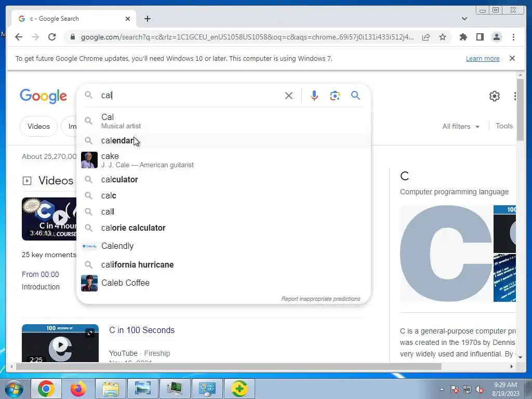Viewport: 532px width, 399px height.
Task: Open Windows Explorer folder taskbar icon
Action: 111,389
